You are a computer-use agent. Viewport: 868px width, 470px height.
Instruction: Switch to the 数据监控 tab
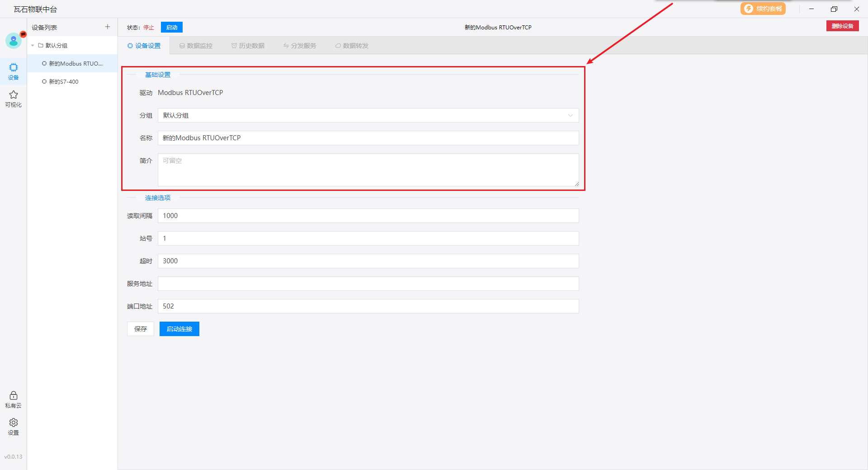pyautogui.click(x=196, y=46)
